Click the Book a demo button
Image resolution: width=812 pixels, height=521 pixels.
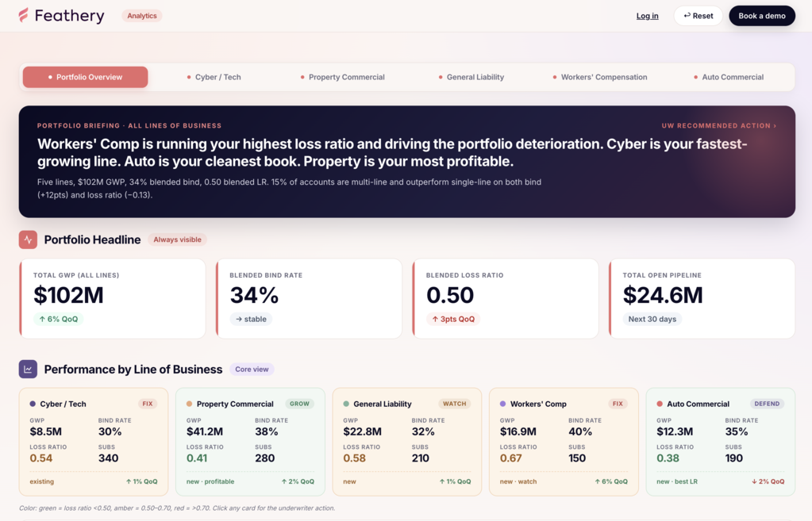point(762,16)
